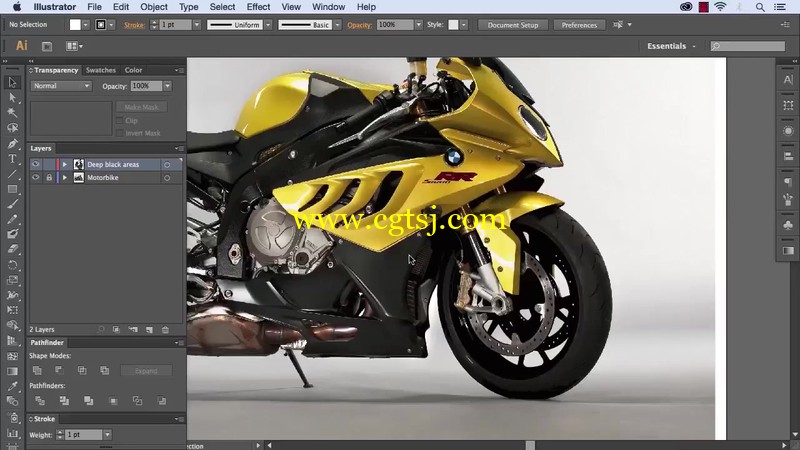Screen dimensions: 800x450
Task: Toggle the lock column for Deep black areas layer
Action: coord(49,164)
